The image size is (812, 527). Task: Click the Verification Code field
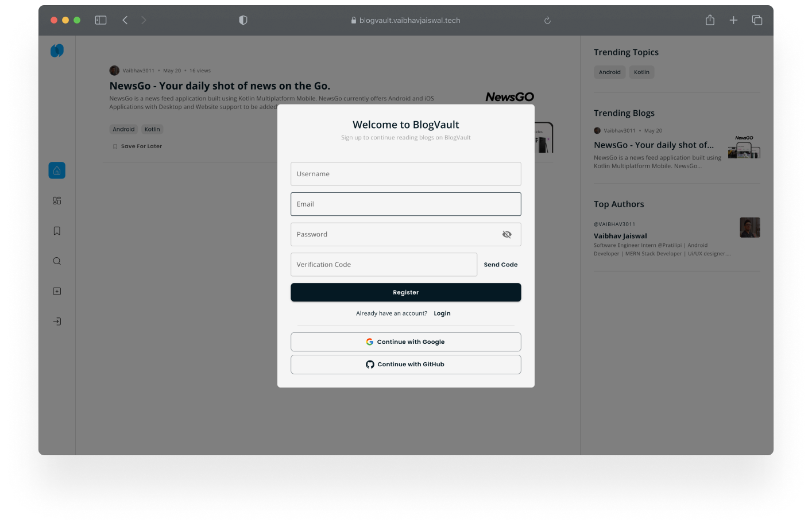[x=384, y=265]
